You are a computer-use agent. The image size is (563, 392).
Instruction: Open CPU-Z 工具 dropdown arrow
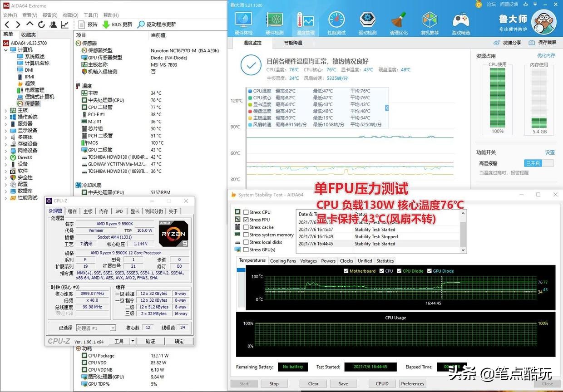133,341
